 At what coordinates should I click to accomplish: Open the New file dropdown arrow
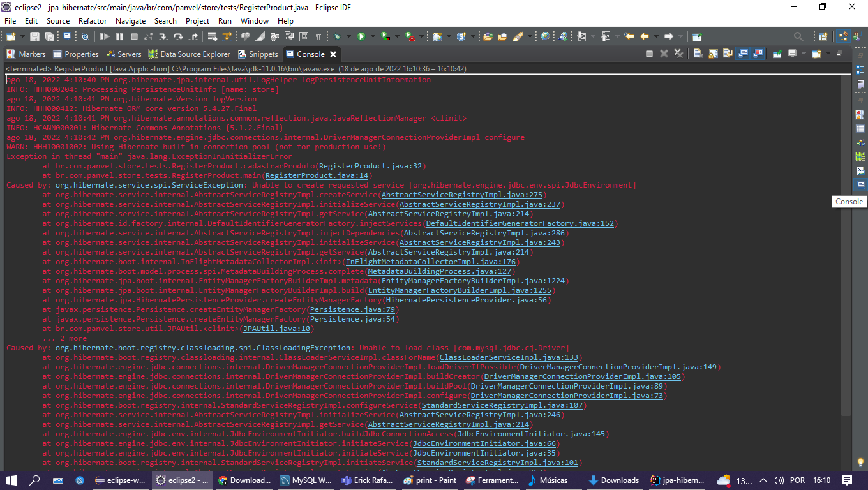(x=22, y=36)
